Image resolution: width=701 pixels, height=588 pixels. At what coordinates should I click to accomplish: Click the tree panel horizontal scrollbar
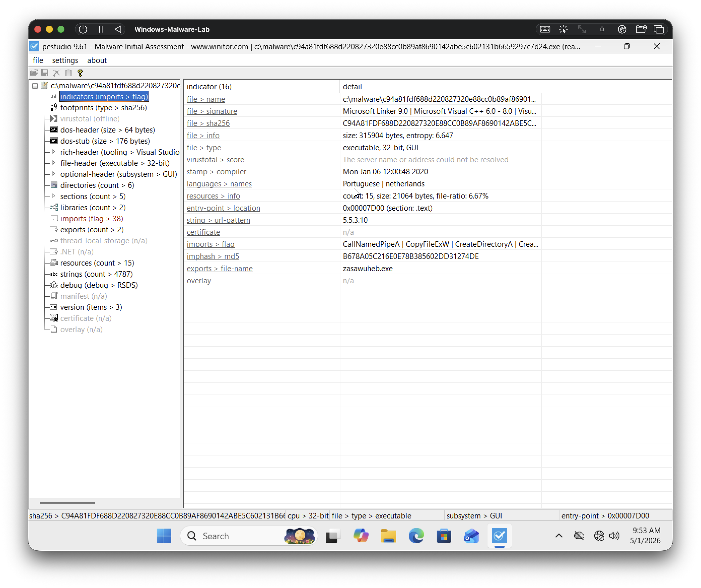67,503
